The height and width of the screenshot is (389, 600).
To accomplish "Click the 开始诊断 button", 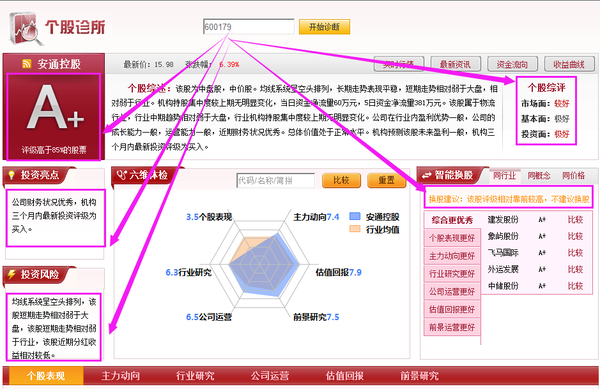I will (324, 27).
